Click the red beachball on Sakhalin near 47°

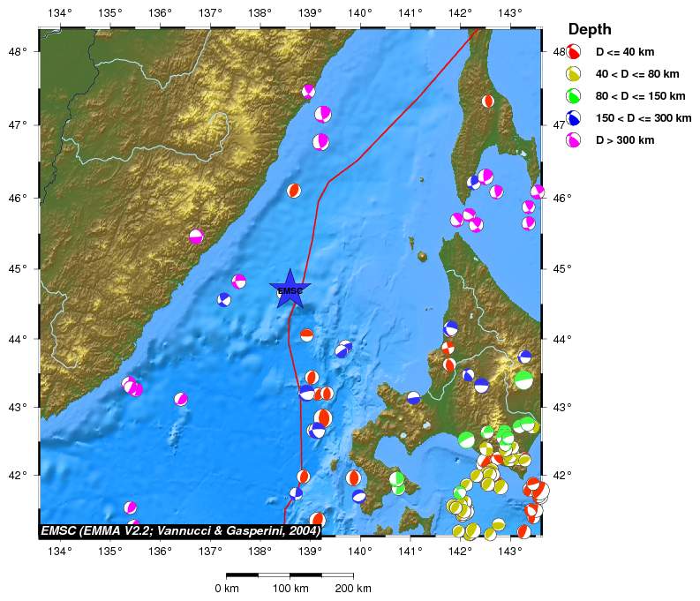(x=488, y=101)
